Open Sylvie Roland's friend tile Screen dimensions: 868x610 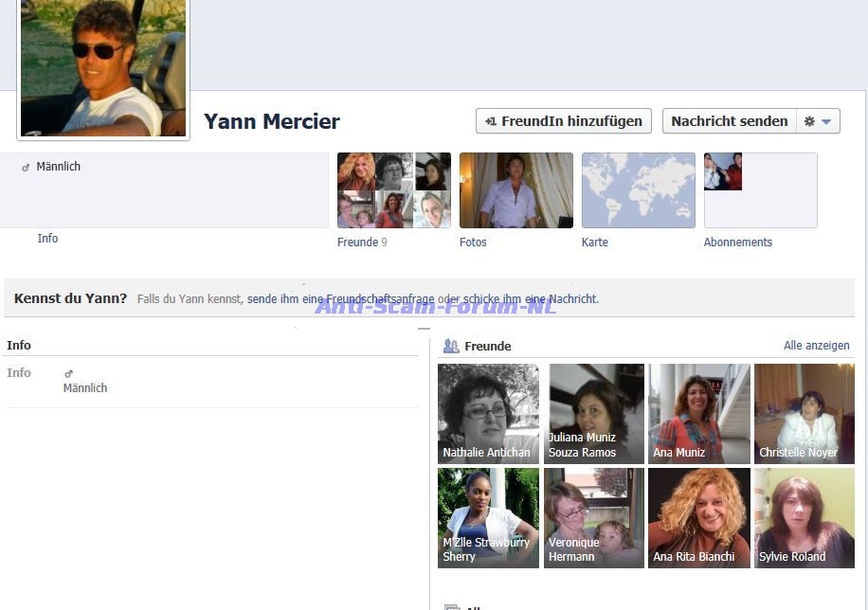[804, 517]
